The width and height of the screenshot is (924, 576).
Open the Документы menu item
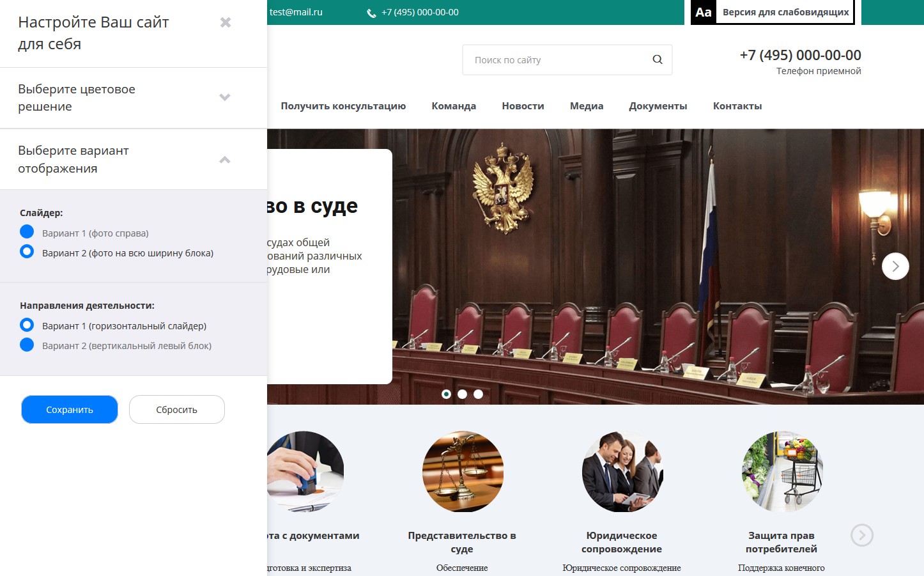pyautogui.click(x=658, y=106)
